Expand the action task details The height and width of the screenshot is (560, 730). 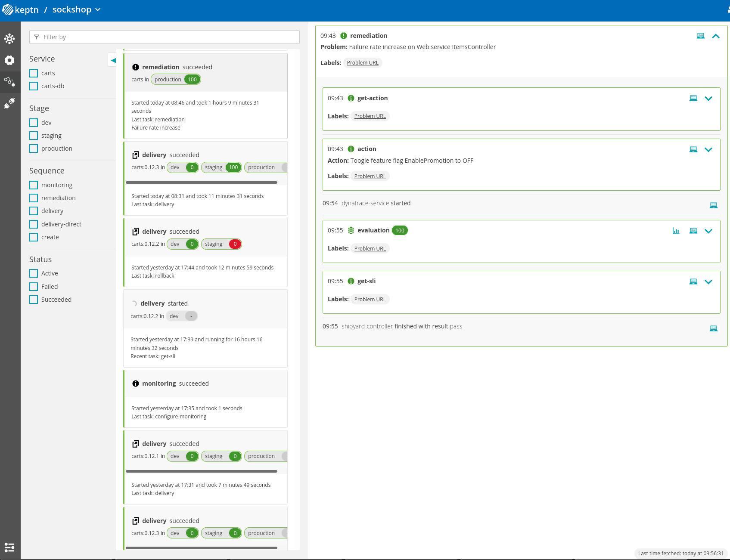(x=708, y=150)
